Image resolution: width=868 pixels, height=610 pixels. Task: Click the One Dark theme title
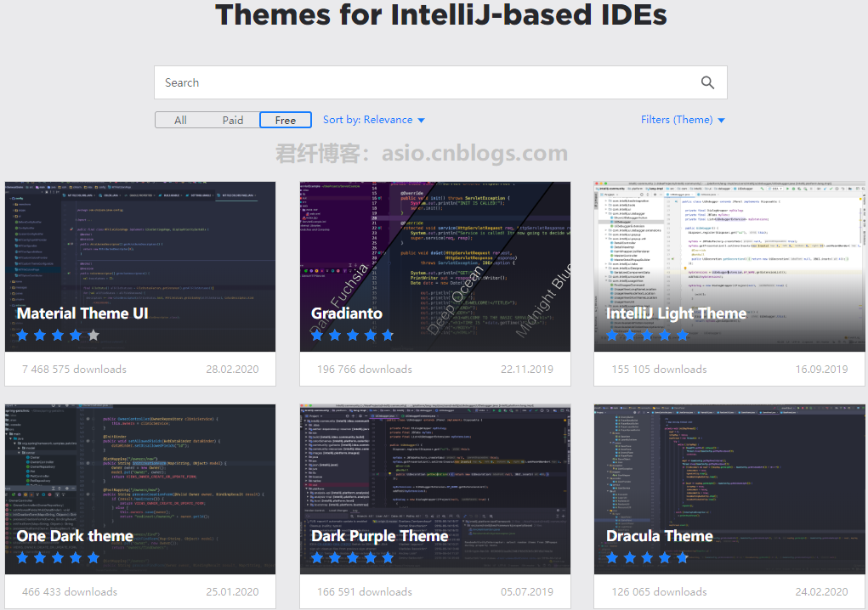[75, 536]
